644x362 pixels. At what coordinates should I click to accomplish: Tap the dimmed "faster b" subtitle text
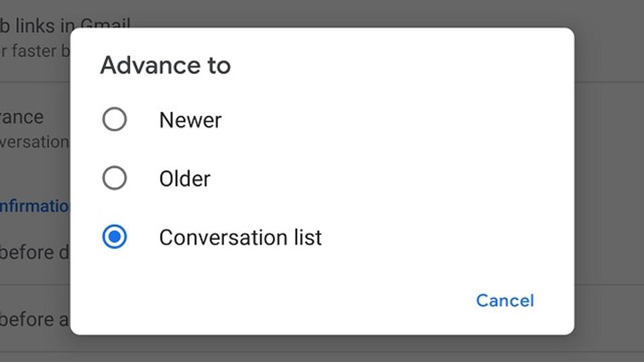point(35,51)
